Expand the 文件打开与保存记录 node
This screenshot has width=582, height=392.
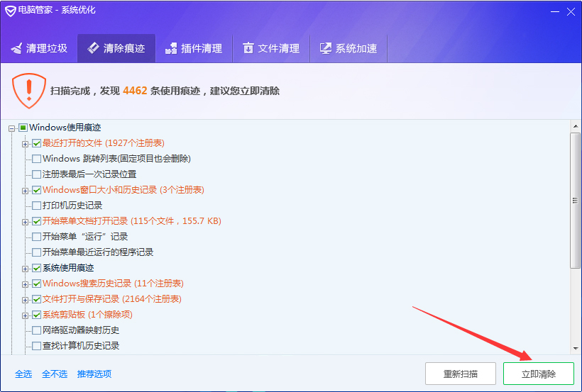pos(26,299)
